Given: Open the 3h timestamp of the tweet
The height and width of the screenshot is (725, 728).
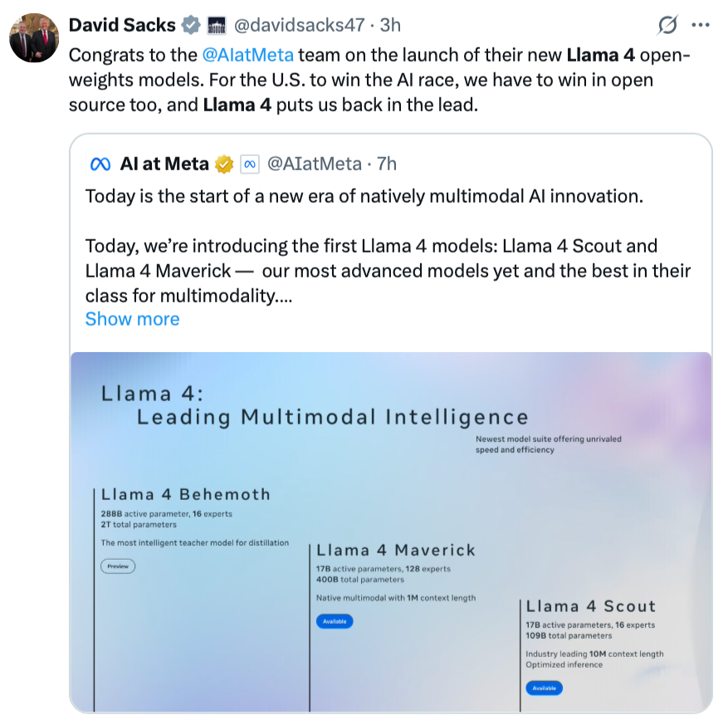Looking at the screenshot, I should tap(390, 25).
